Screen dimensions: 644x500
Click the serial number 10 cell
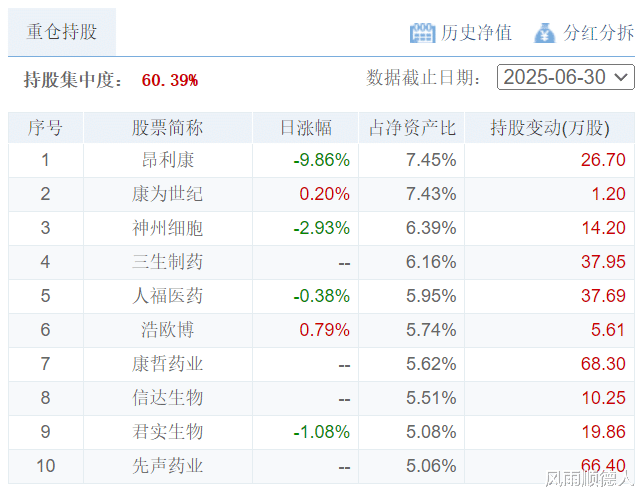(45, 466)
